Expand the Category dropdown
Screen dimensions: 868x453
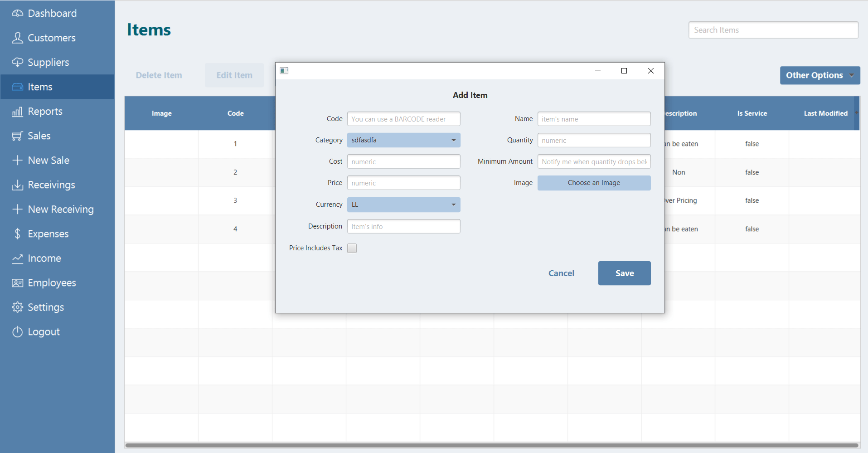403,140
